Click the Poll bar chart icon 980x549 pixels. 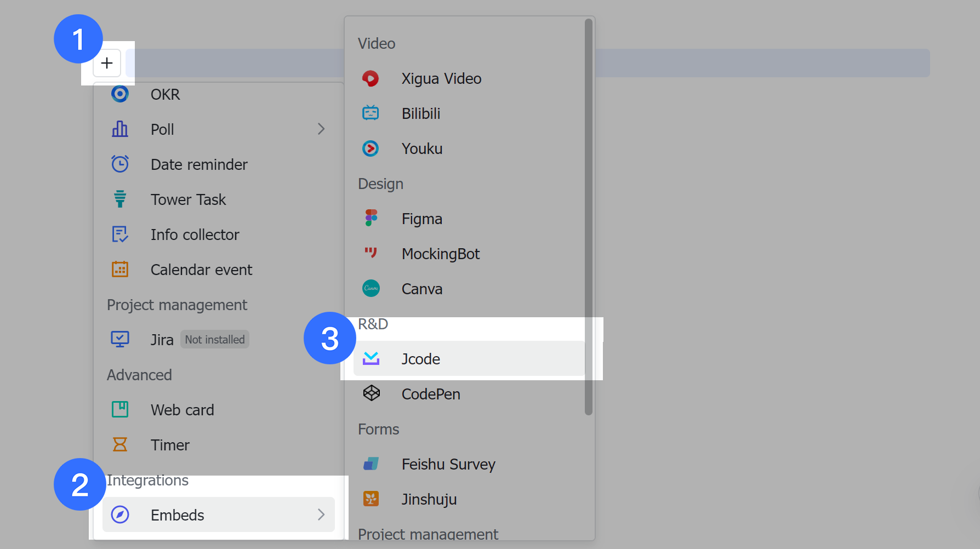[x=120, y=129]
